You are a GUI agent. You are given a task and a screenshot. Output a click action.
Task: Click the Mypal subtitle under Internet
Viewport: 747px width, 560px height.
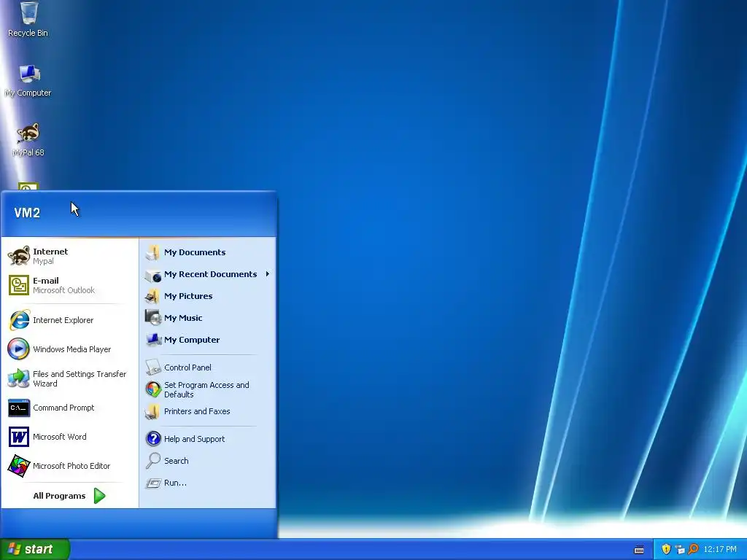(x=43, y=262)
